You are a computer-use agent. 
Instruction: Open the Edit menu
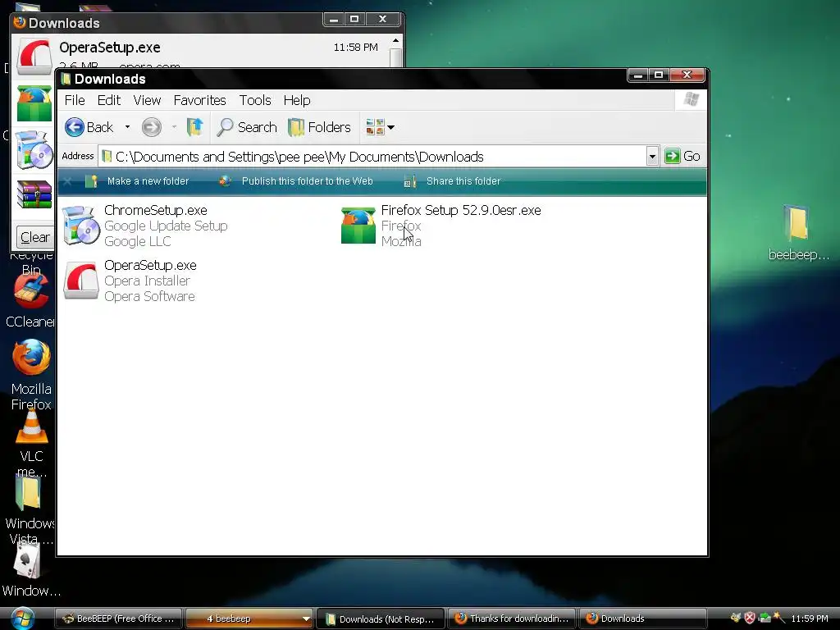coord(109,100)
